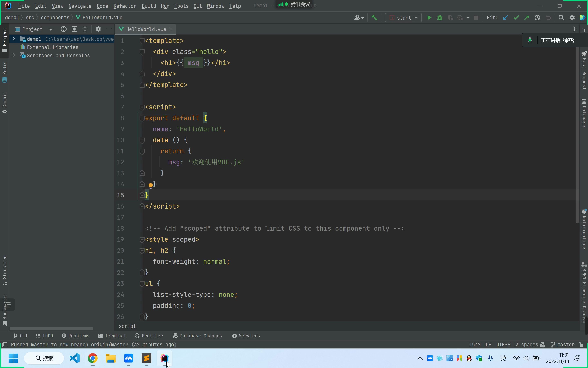Open the Bookmarks tool window
The image size is (588, 368).
[4, 311]
